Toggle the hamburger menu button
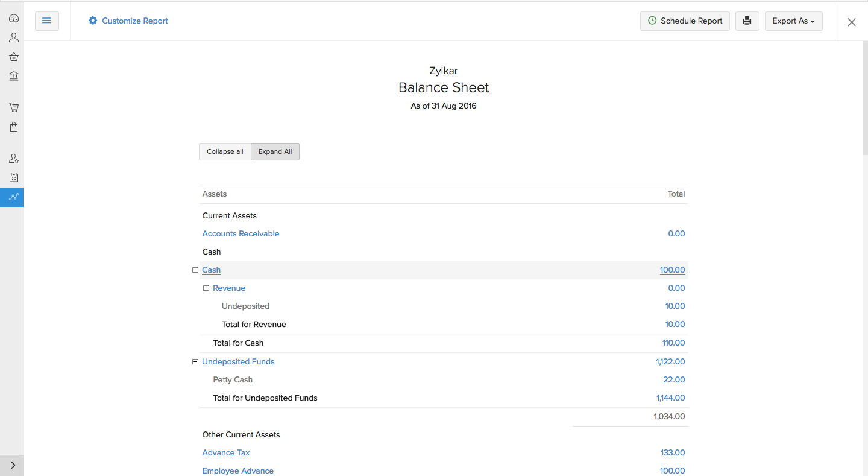868x476 pixels. 46,21
